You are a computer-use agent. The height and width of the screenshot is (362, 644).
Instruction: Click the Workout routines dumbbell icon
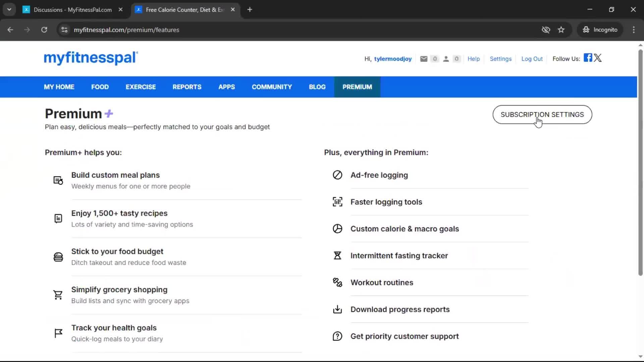337,282
